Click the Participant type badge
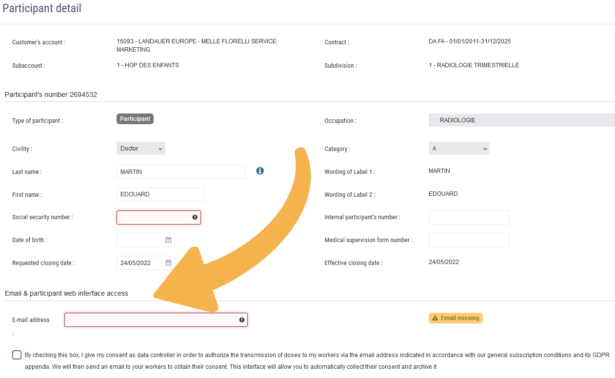 (x=135, y=119)
